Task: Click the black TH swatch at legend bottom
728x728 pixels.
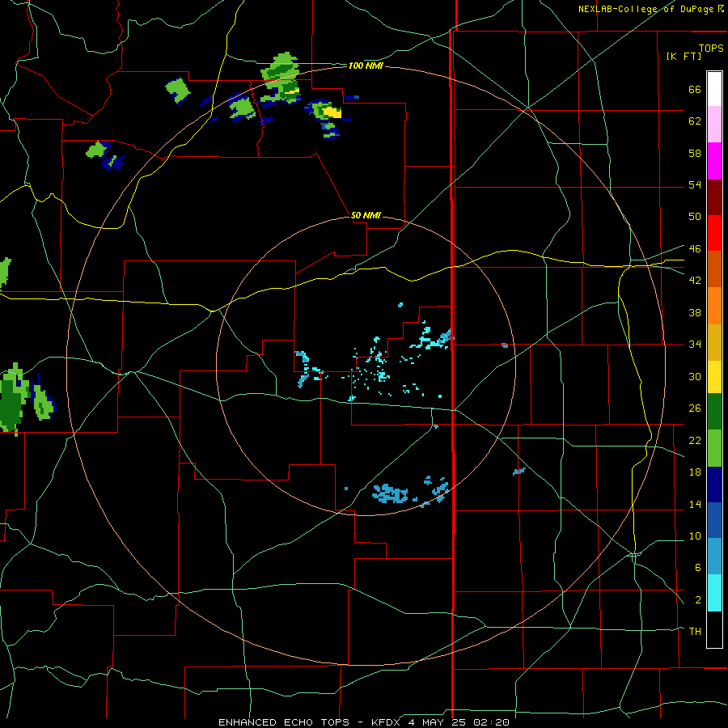Action: 714,629
